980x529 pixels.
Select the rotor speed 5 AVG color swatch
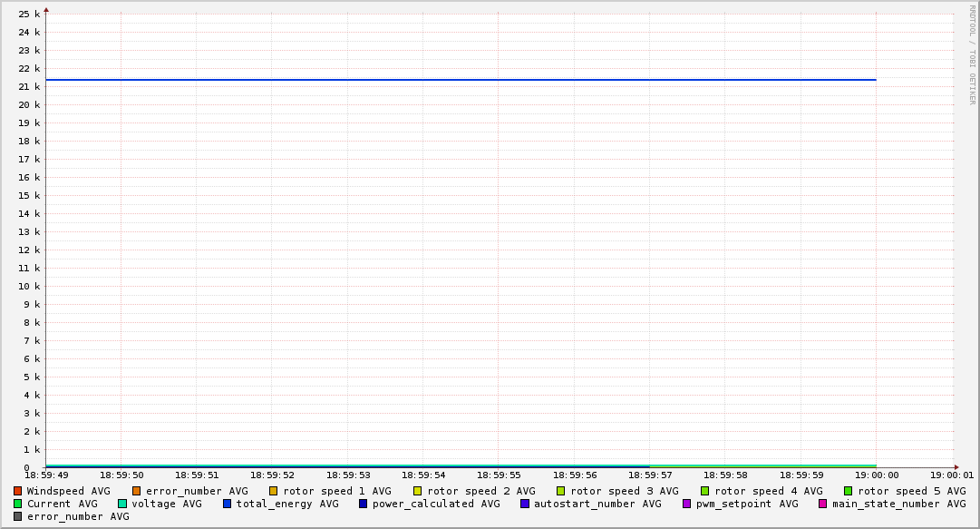tap(849, 491)
